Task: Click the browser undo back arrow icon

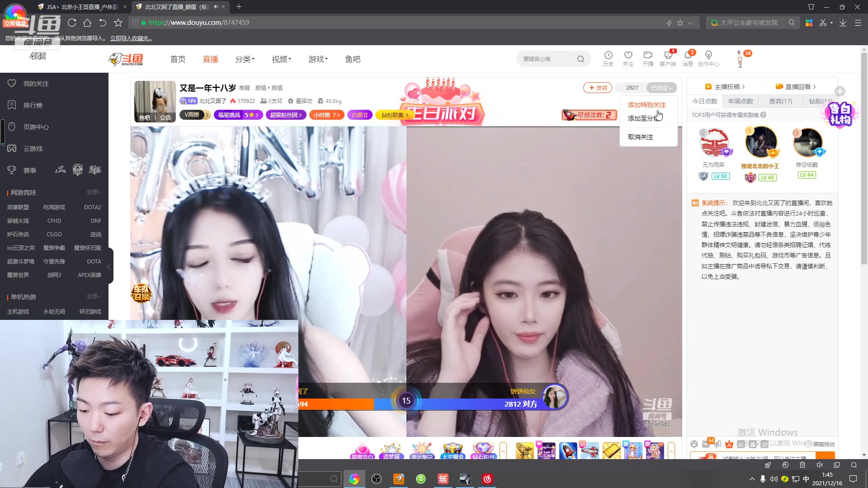Action: pyautogui.click(x=103, y=23)
